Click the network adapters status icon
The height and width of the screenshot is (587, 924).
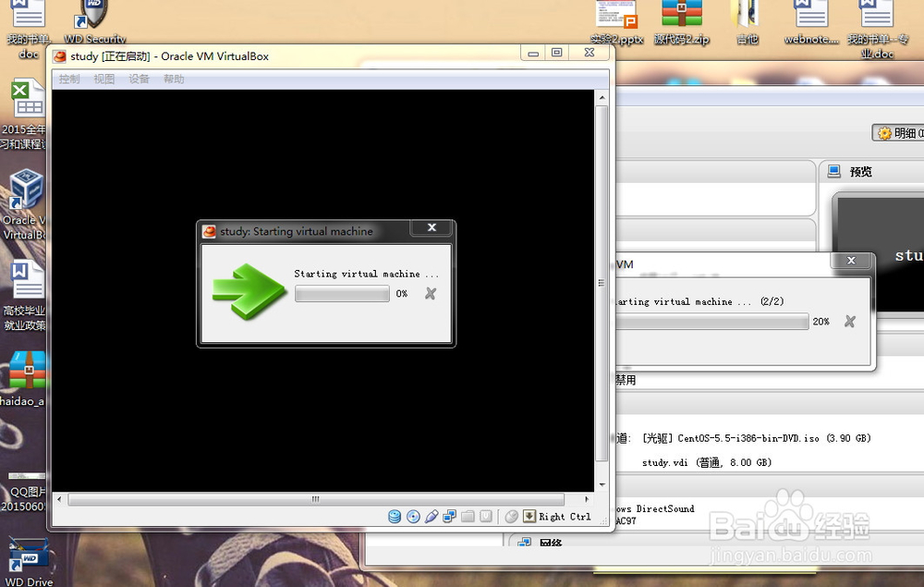click(450, 517)
